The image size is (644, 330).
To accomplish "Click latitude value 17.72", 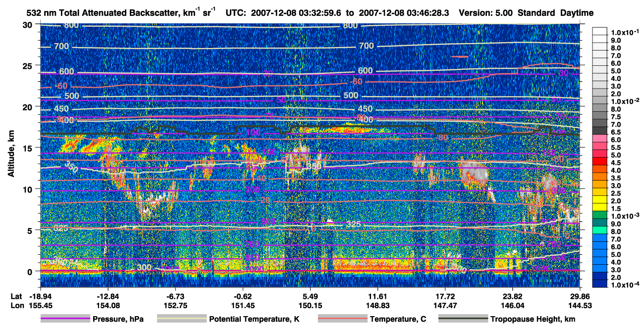I will coord(445,296).
